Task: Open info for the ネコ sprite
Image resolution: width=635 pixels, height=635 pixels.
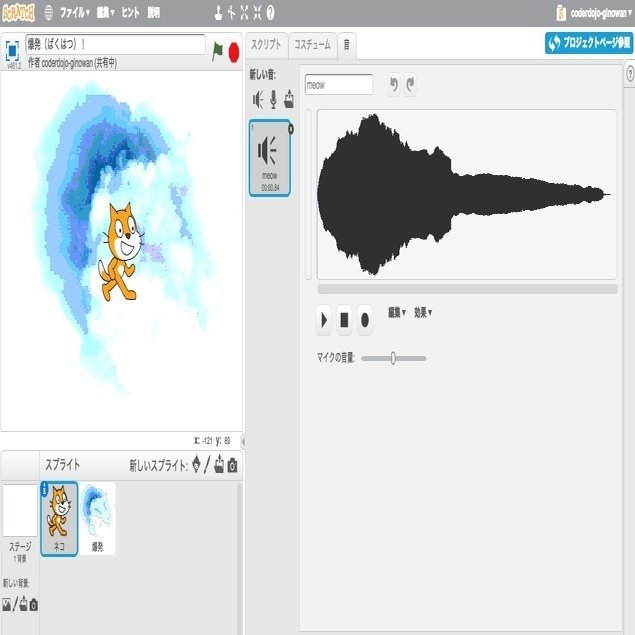Action: pyautogui.click(x=44, y=489)
